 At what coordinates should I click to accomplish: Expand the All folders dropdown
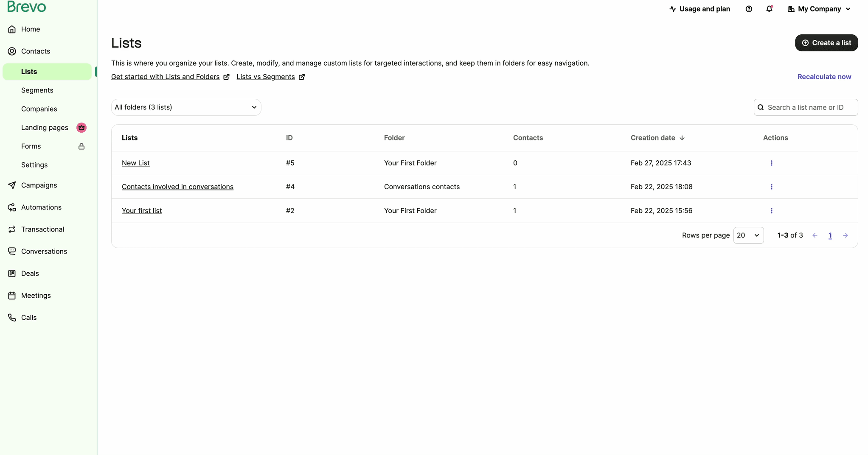click(x=186, y=107)
